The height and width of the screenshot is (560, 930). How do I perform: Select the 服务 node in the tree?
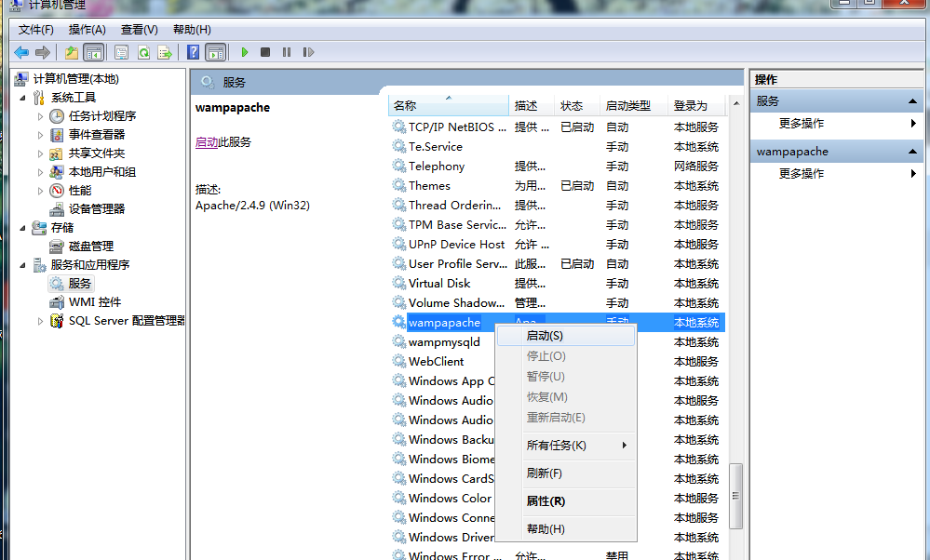click(x=79, y=284)
